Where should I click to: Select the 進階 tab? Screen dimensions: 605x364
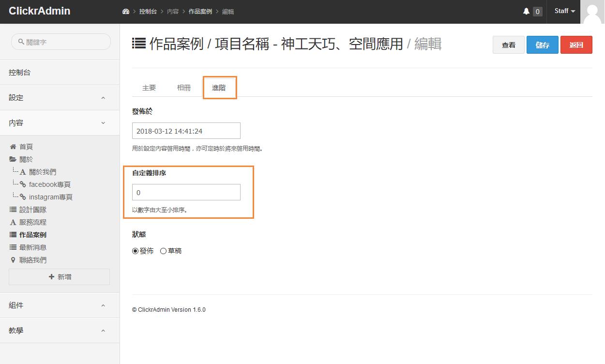coord(219,88)
